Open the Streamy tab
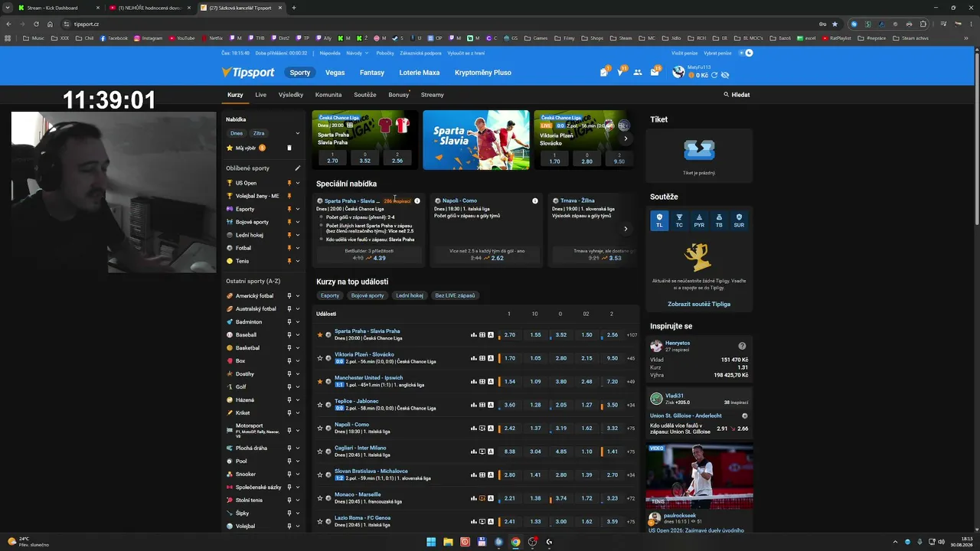The width and height of the screenshot is (980, 551). 433,95
